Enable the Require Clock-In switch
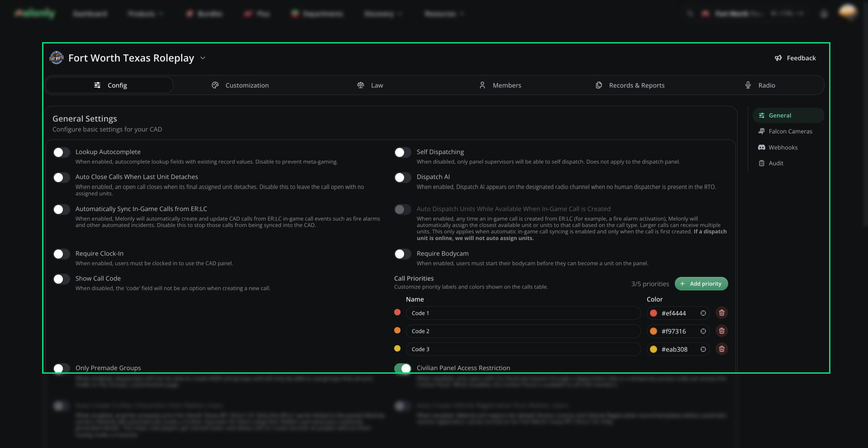 [x=62, y=254]
